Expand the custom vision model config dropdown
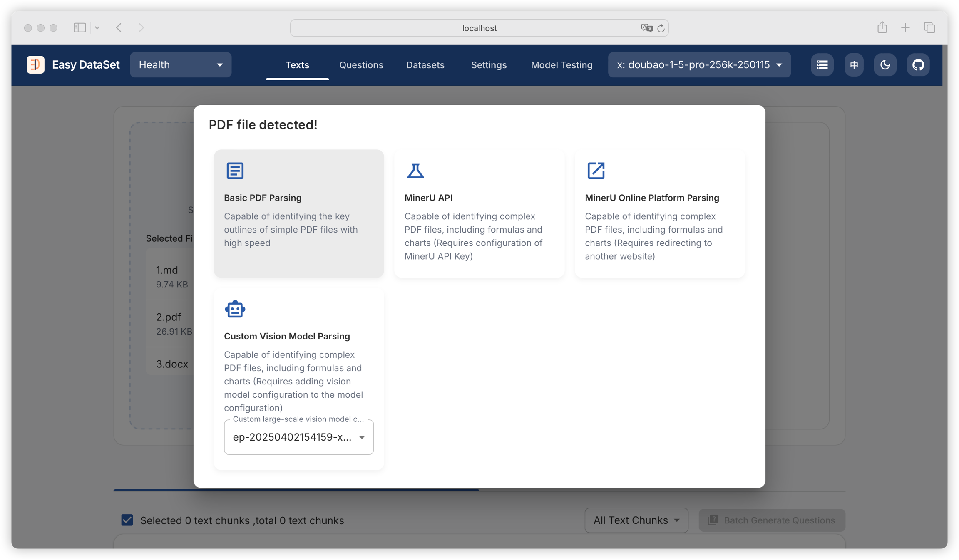 point(298,437)
